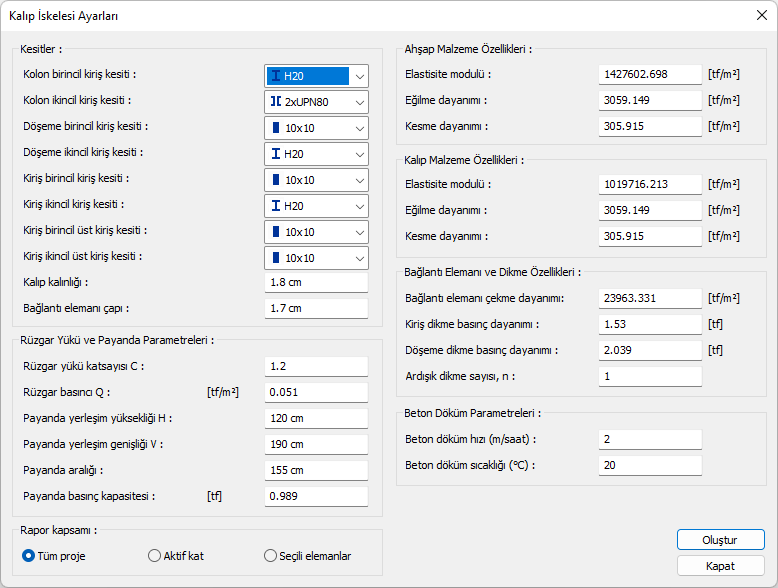Select 'Seçili elemanlar' radio option
Viewport: 778px width, 588px height.
point(270,556)
